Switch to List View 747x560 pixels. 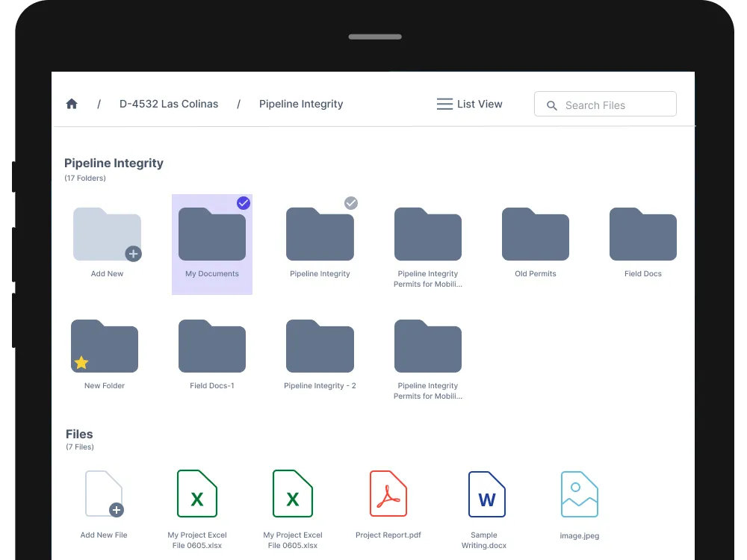(x=469, y=104)
